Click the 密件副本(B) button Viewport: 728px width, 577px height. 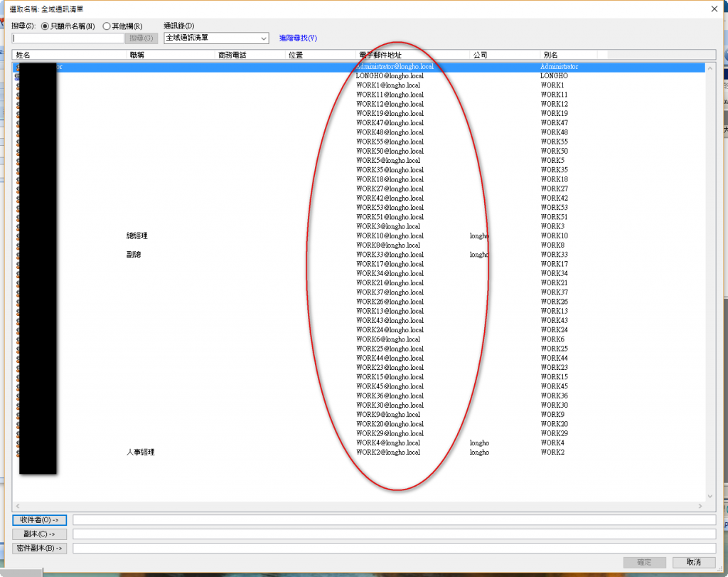(40, 549)
